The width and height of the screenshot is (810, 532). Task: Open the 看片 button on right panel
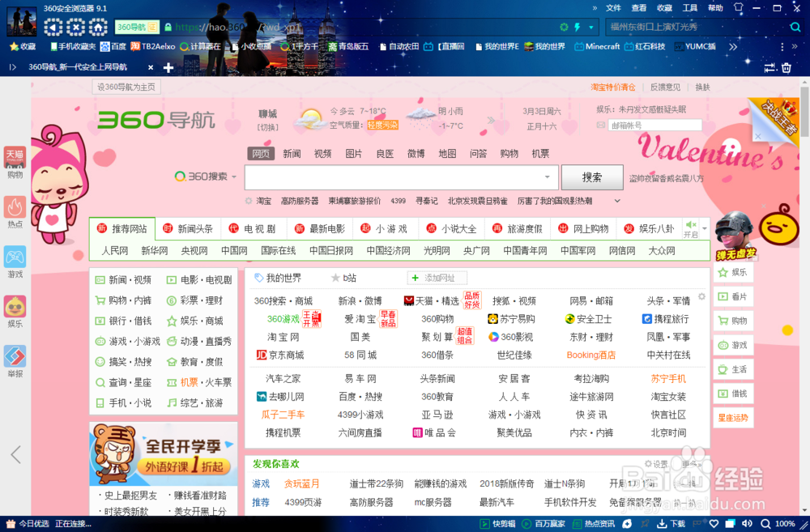click(733, 296)
